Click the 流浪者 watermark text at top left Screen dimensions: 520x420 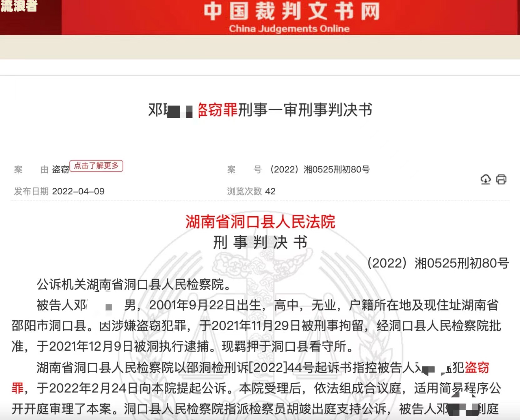(19, 6)
